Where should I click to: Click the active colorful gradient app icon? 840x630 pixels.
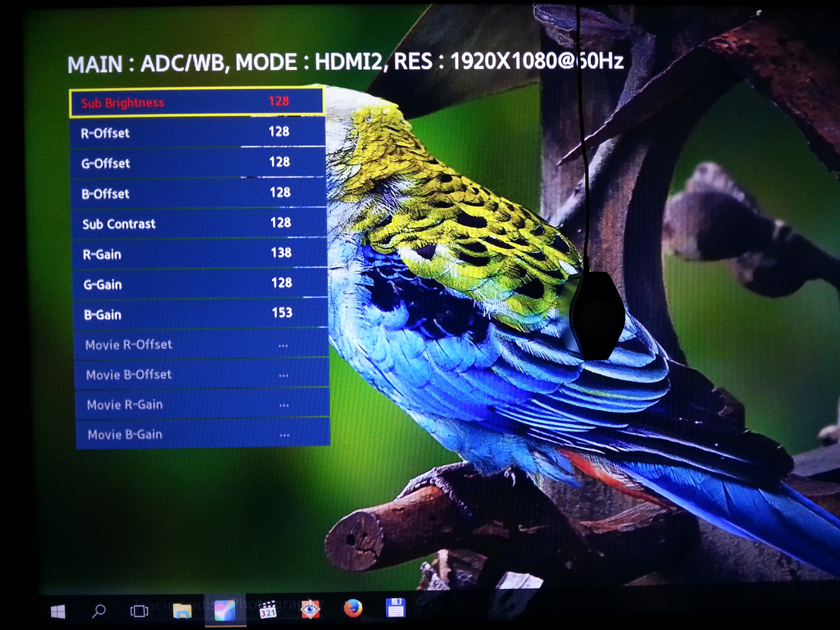click(225, 610)
